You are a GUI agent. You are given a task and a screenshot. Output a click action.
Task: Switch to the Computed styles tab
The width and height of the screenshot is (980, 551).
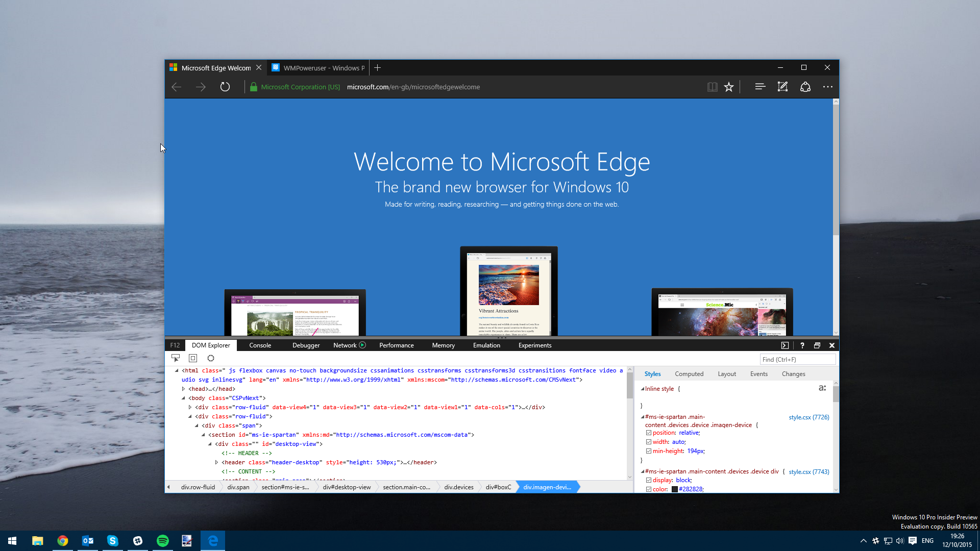coord(689,374)
